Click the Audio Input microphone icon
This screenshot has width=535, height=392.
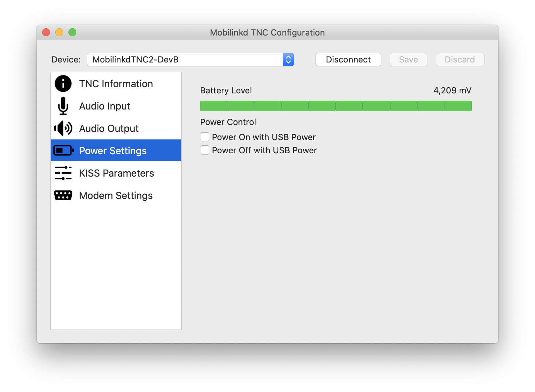(63, 106)
